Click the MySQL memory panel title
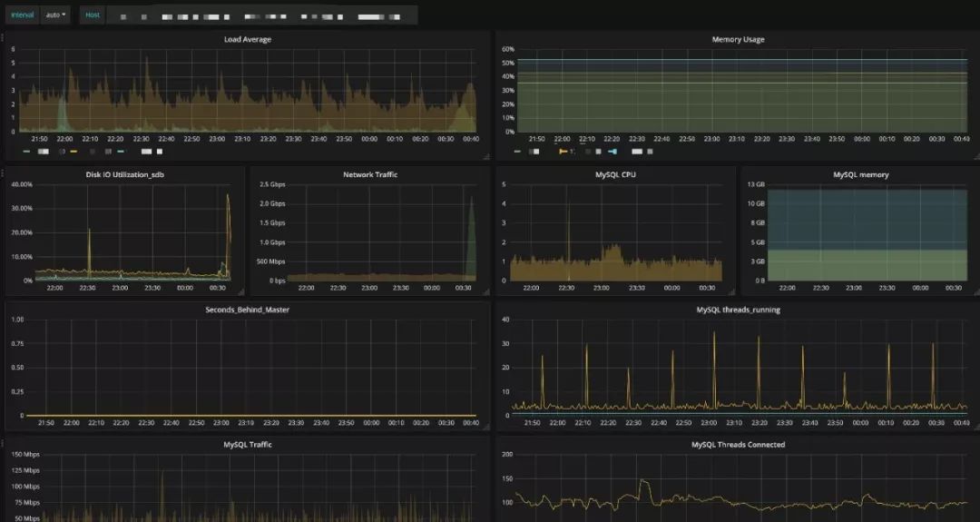Image resolution: width=980 pixels, height=522 pixels. click(x=860, y=174)
